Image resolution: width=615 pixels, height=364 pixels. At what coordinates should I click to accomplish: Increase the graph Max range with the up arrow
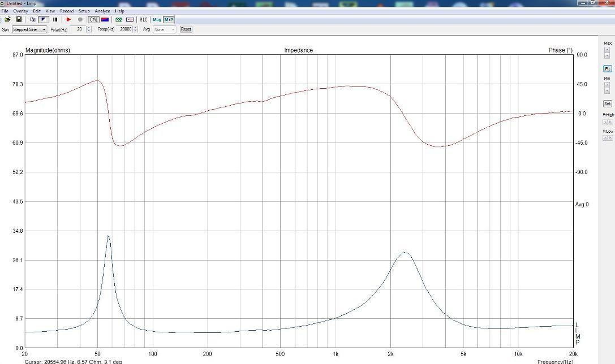(607, 50)
